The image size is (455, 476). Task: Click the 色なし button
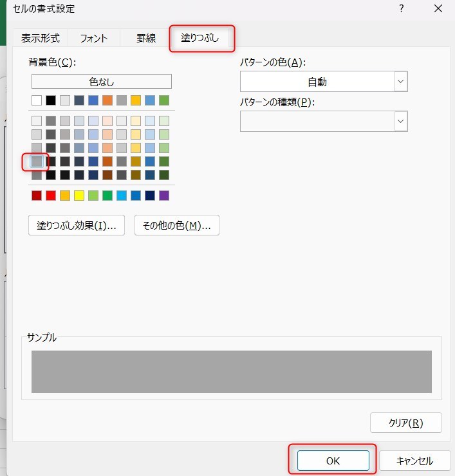[x=102, y=82]
